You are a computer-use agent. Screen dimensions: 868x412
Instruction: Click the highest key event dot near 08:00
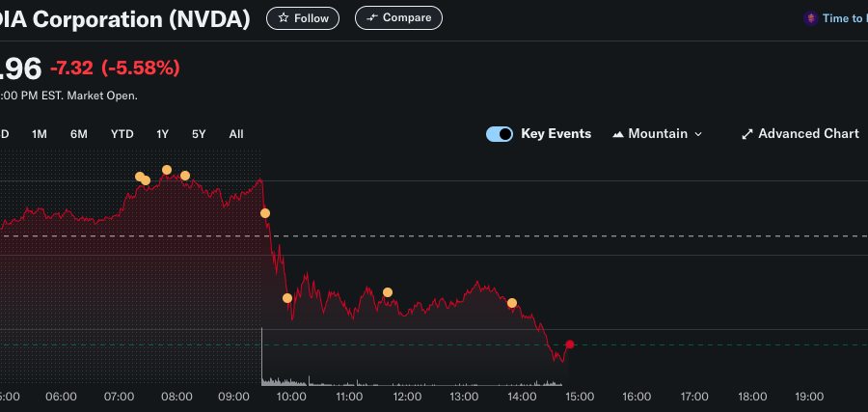tap(167, 170)
